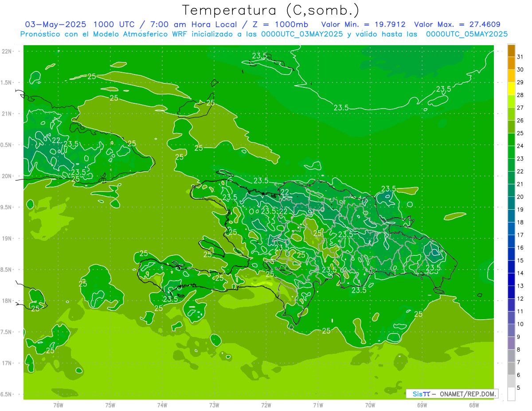
Task: Click the legend value 14
Action: pyautogui.click(x=520, y=273)
